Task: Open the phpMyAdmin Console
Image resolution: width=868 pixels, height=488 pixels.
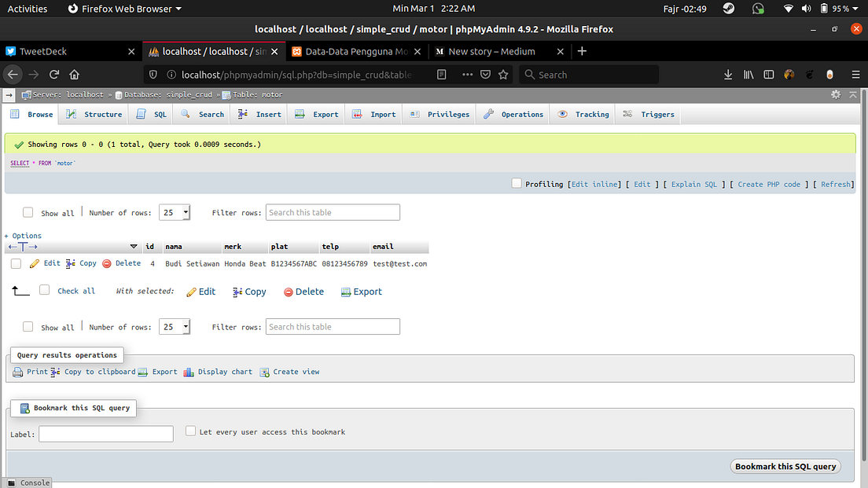Action: click(29, 482)
